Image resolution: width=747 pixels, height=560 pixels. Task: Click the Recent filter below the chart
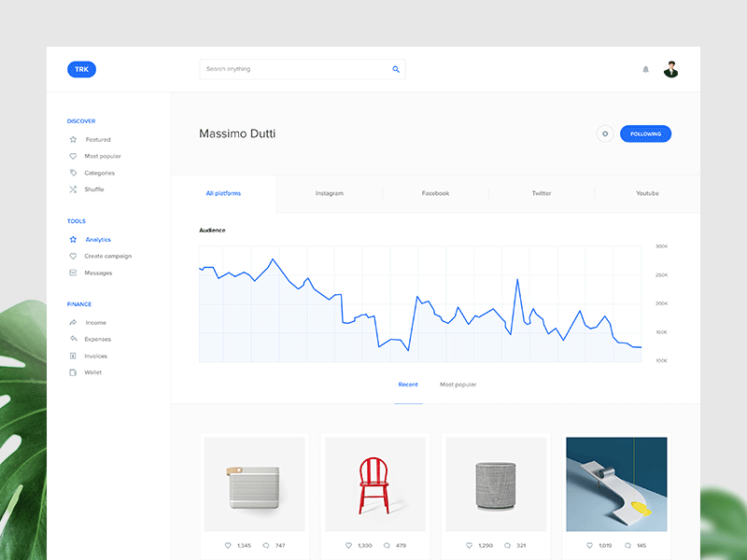click(x=408, y=384)
